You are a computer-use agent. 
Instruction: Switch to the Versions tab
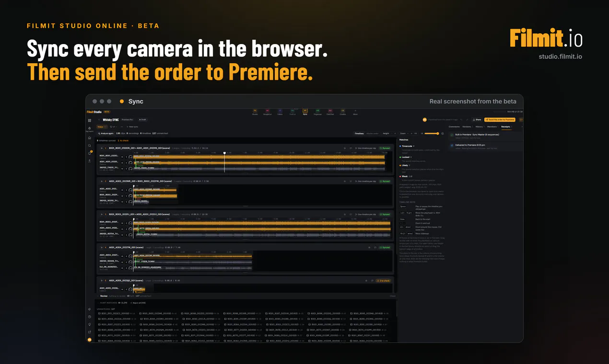click(x=467, y=127)
